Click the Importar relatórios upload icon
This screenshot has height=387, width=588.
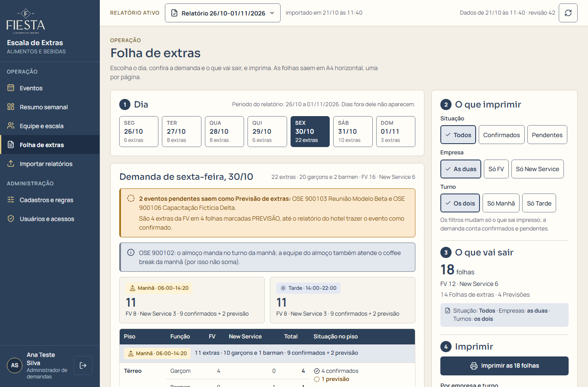tap(11, 163)
